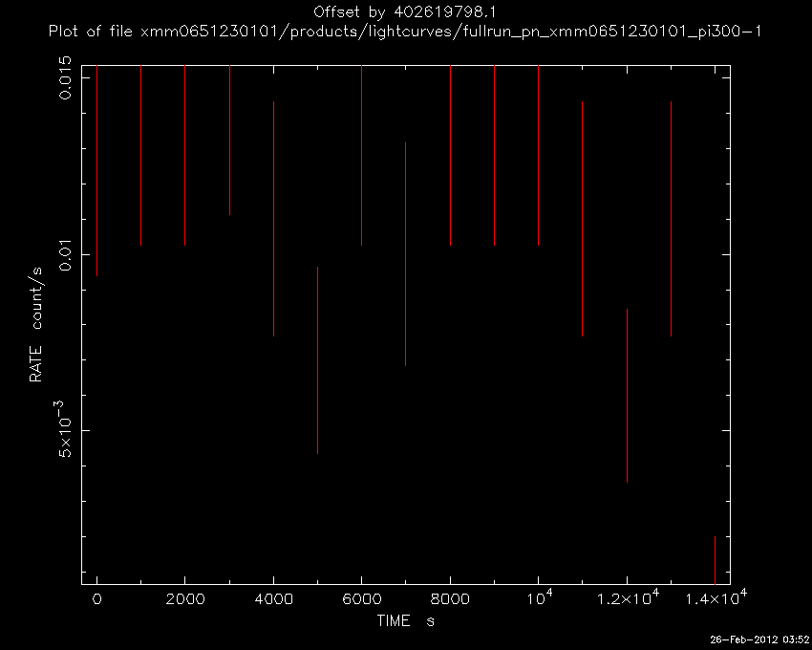This screenshot has width=812, height=650.
Task: Click the 2000 x-axis tick label
Action: [185, 599]
